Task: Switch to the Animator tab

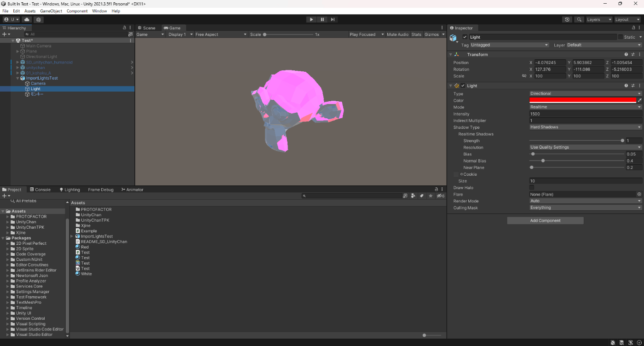Action: click(132, 190)
